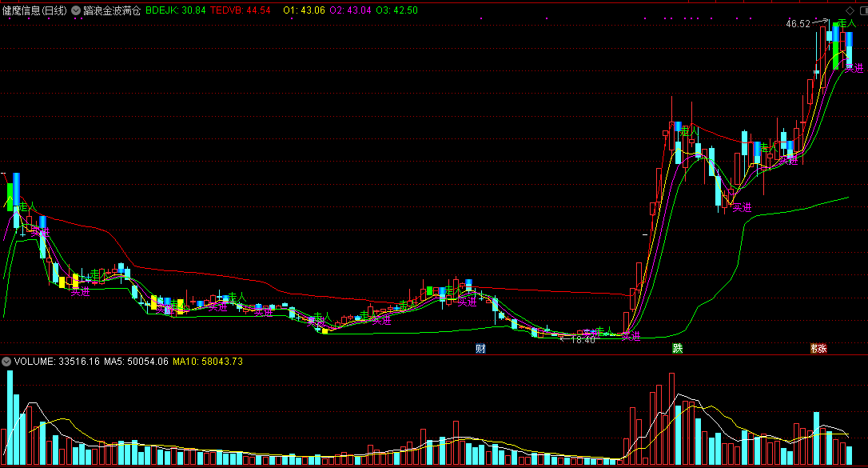This screenshot has width=868, height=468.
Task: Click the 买进 signal at the far right edge
Action: tap(854, 68)
